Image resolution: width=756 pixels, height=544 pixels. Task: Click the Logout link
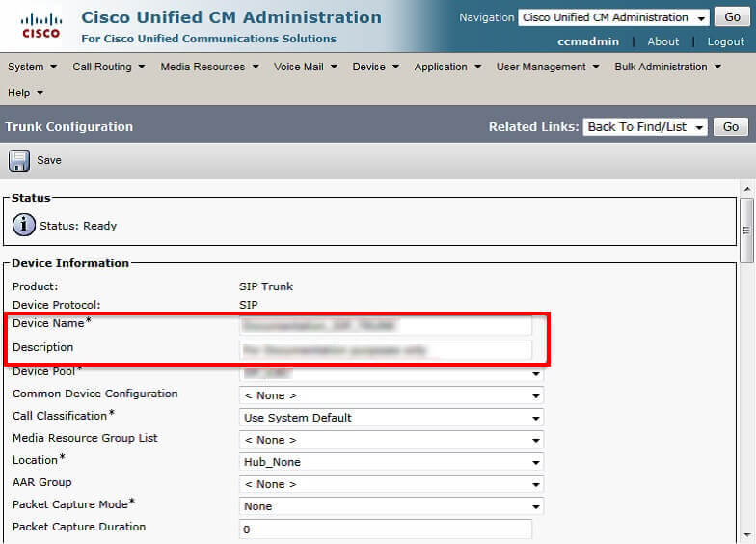725,41
